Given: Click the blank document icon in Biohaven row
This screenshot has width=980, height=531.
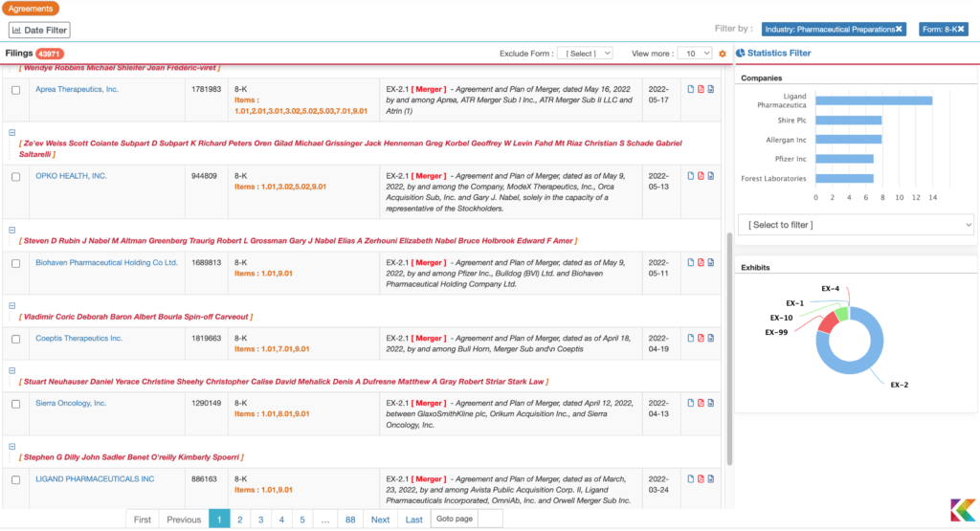Looking at the screenshot, I should point(689,262).
